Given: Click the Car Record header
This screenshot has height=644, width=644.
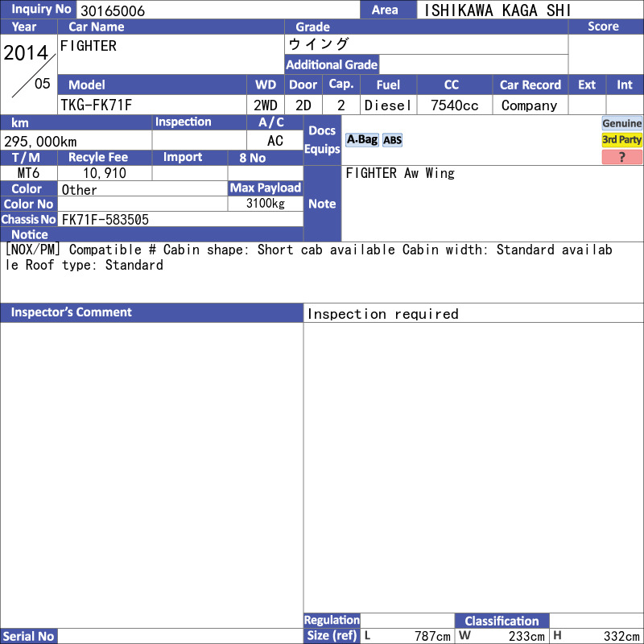Looking at the screenshot, I should click(530, 85).
